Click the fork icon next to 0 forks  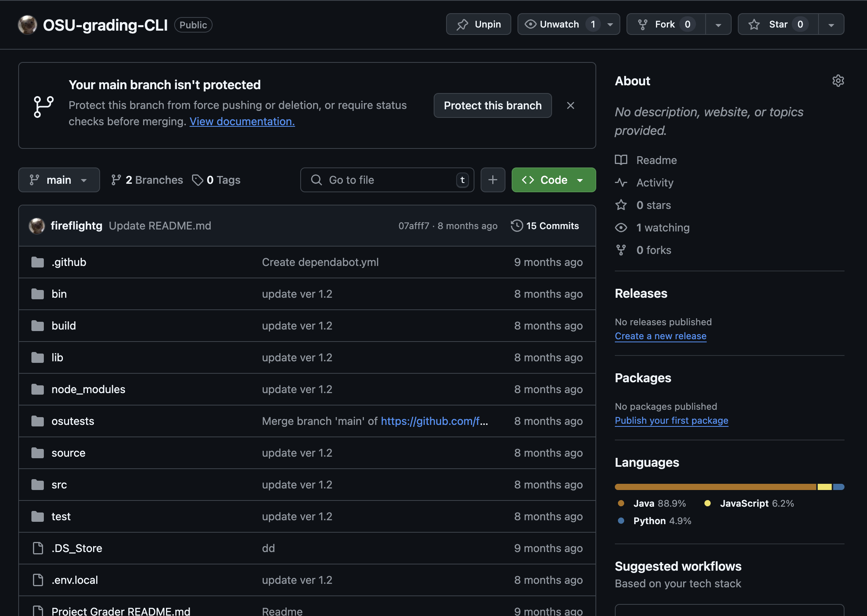pyautogui.click(x=621, y=250)
